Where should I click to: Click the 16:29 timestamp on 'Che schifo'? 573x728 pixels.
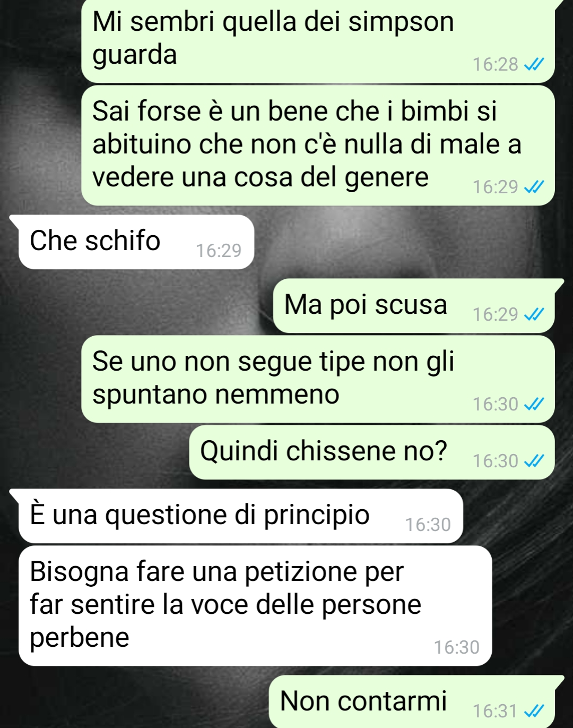coord(219,250)
